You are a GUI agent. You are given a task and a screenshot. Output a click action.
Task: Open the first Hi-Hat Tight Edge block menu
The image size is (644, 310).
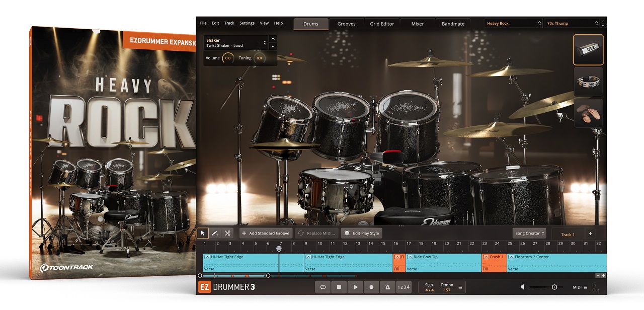pyautogui.click(x=207, y=257)
